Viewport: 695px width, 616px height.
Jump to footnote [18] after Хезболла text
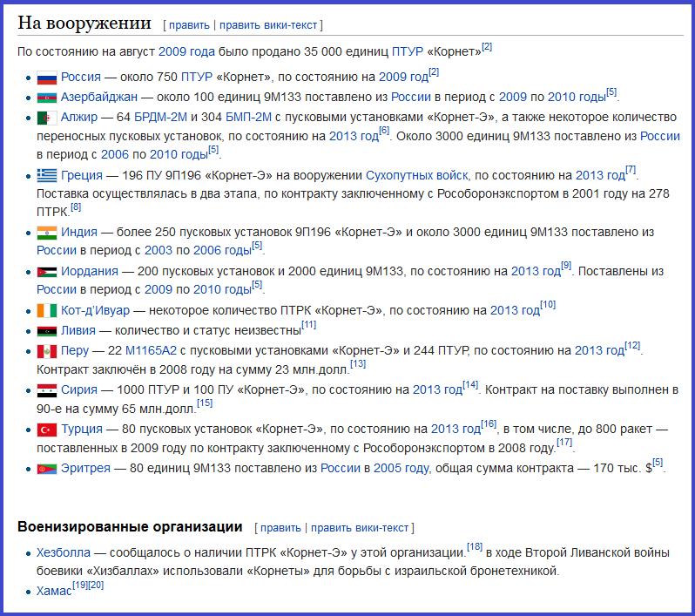(x=475, y=546)
